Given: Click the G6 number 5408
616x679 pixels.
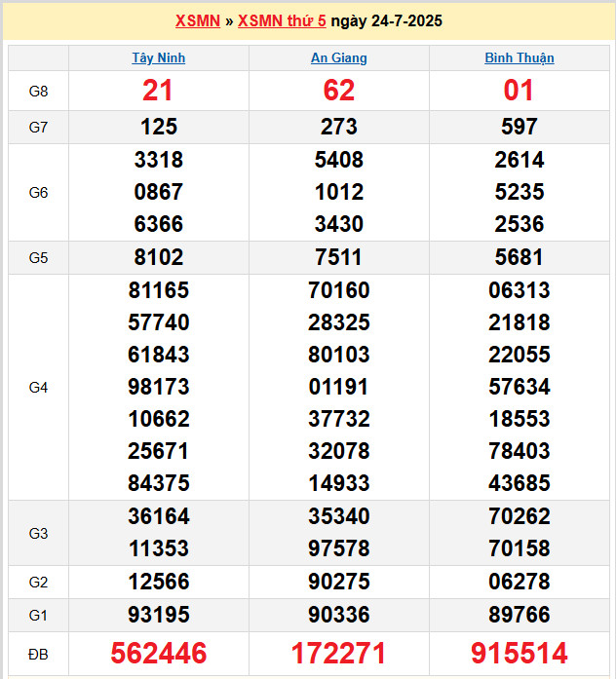Looking at the screenshot, I should point(339,160).
